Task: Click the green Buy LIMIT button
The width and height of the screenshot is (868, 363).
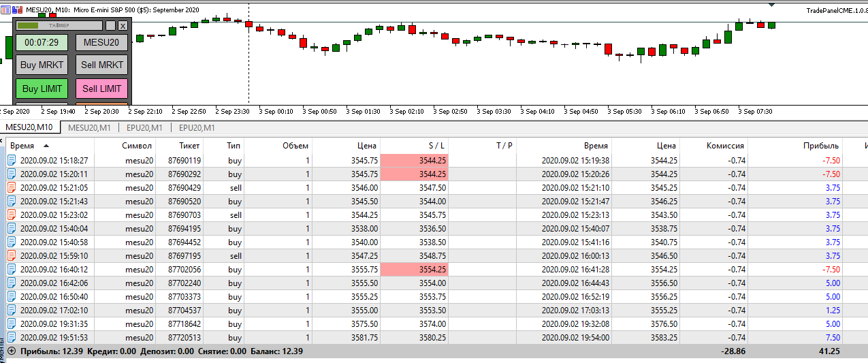Action: coord(42,89)
